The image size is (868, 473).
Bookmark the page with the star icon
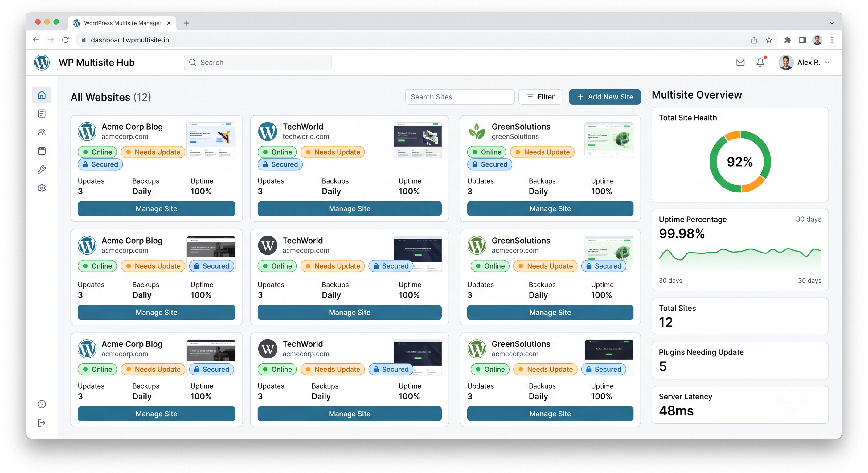pyautogui.click(x=769, y=40)
